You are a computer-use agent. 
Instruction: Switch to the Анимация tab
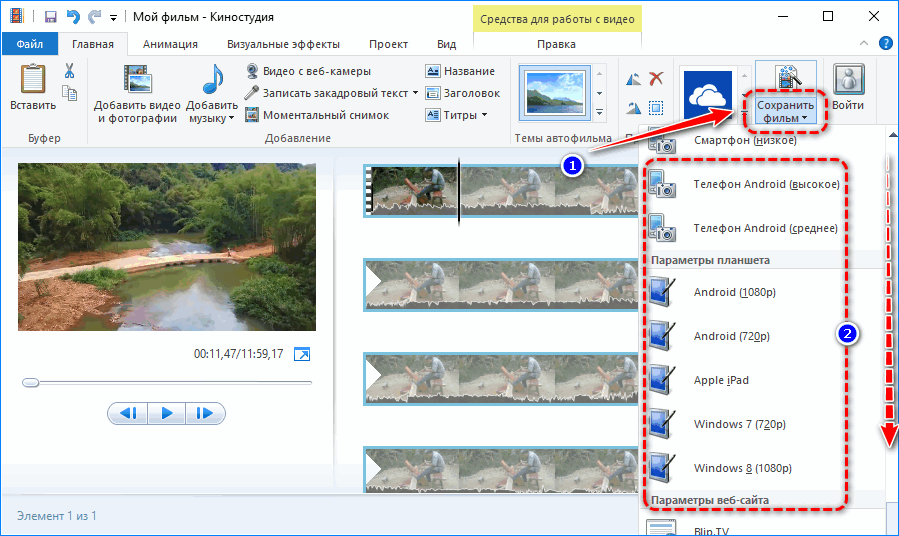170,44
